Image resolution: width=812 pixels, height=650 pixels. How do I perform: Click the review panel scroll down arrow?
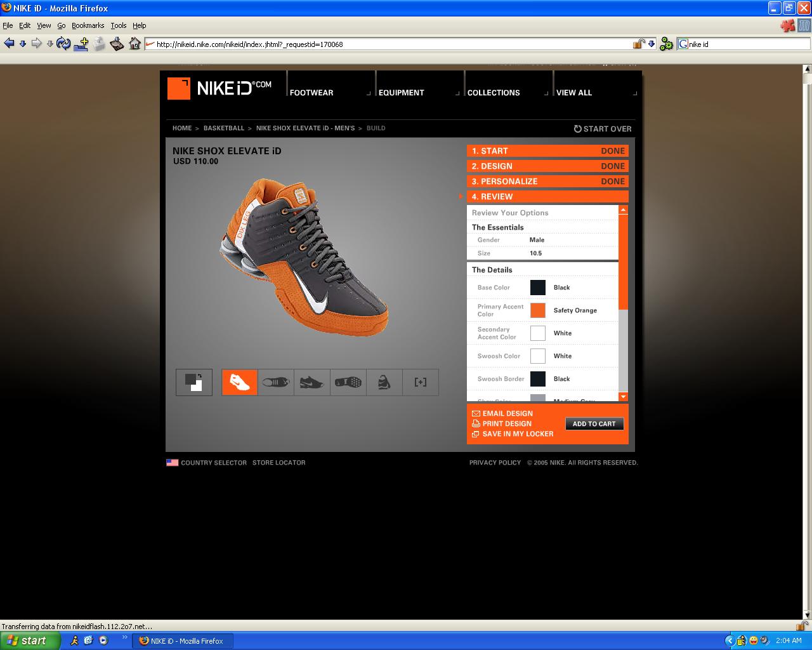(x=624, y=397)
